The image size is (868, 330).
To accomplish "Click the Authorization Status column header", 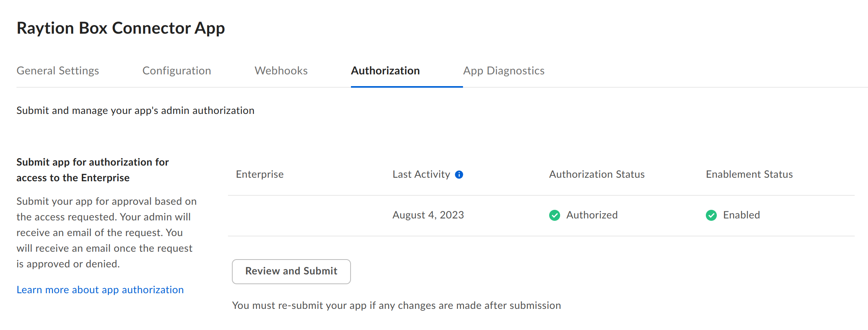I will point(597,174).
